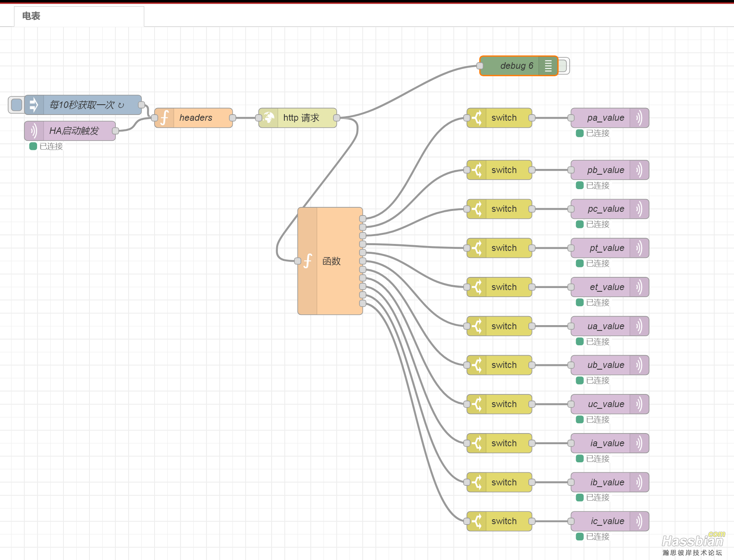Select the switch node feeding ua_value
The image size is (734, 560).
(x=499, y=326)
